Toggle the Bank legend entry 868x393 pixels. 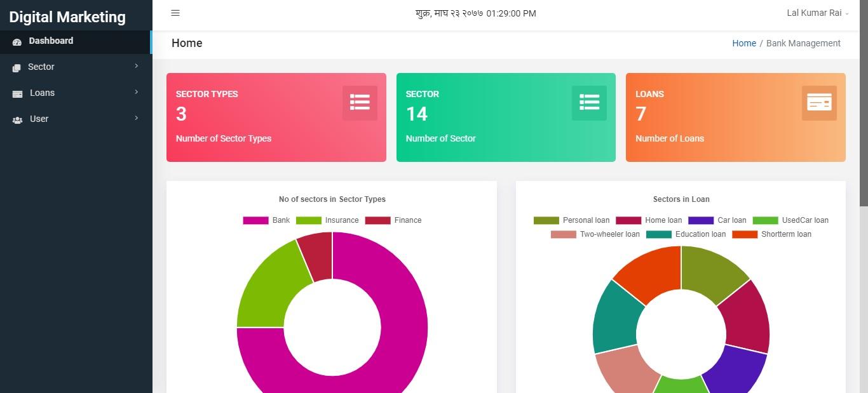(266, 220)
